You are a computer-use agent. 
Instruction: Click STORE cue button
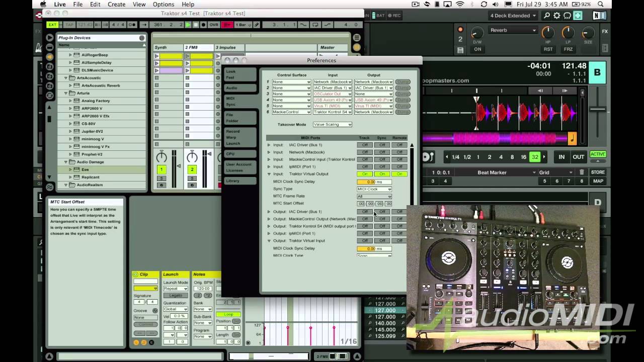(x=598, y=172)
